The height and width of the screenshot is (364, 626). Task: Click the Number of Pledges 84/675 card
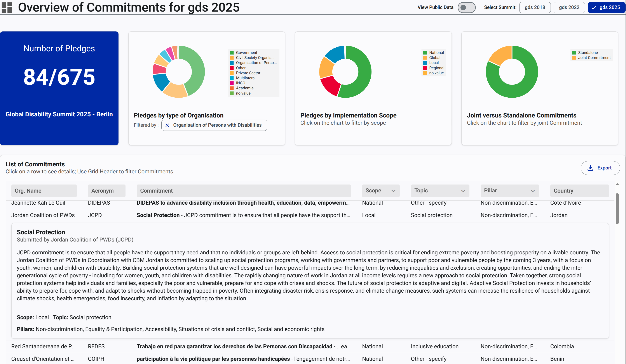(59, 88)
